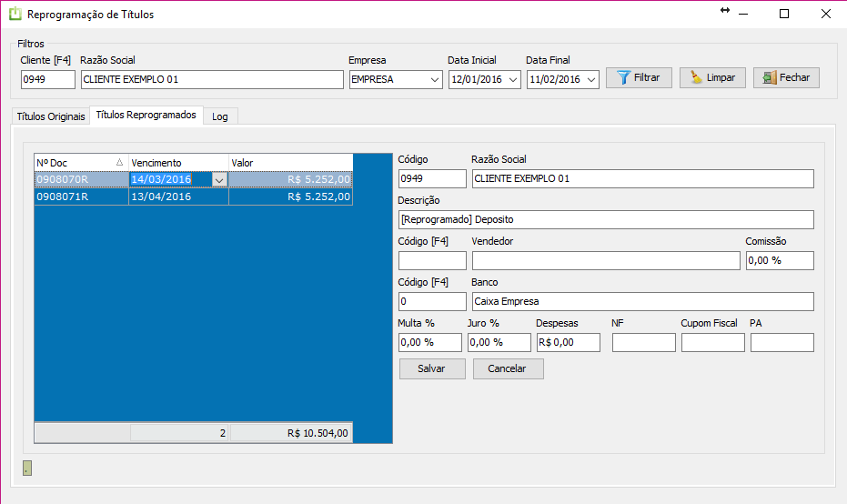
Task: Click the exit icon on Fechar
Action: (769, 78)
